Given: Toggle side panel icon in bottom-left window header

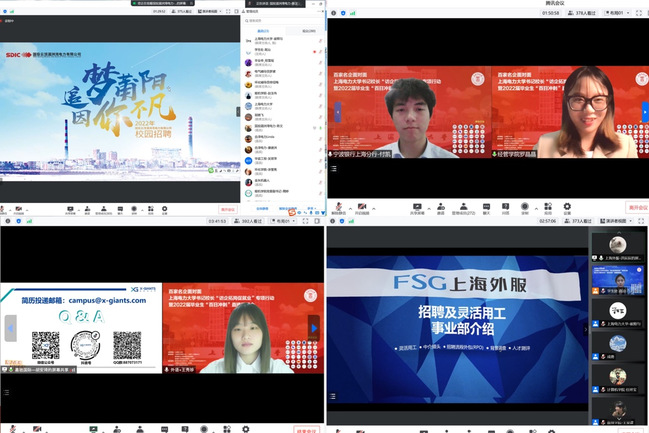Looking at the screenshot, I should click(317, 221).
